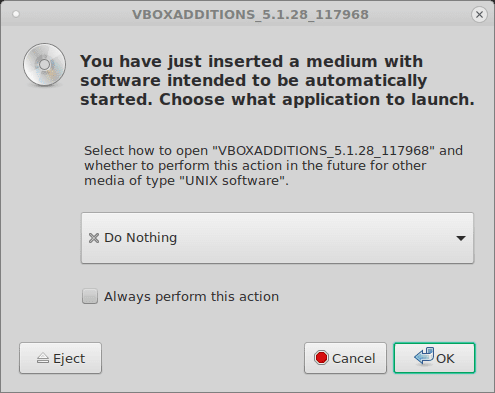Click the CD disc media icon
Viewport: 495px width, 393px height.
[x=44, y=65]
